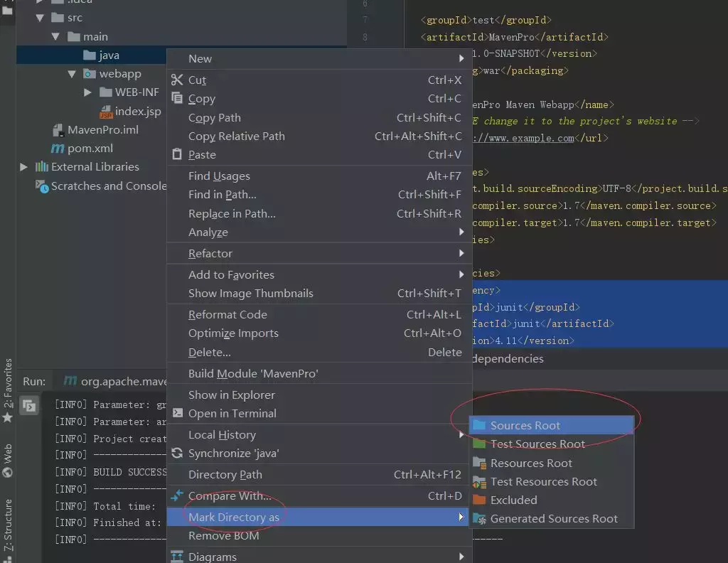Click the Diagrams icon
This screenshot has height=563, width=728.
pos(177,556)
